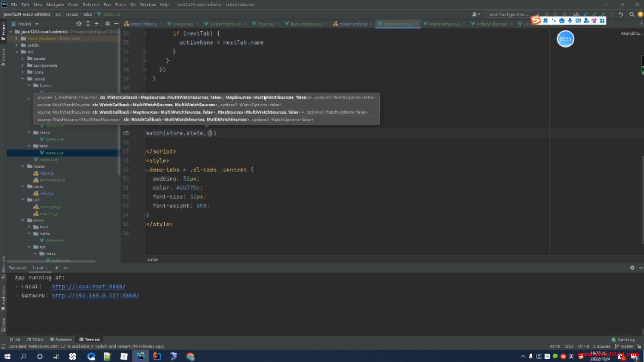Viewport: 644px width, 362px height.
Task: Open Refactor menu
Action: tap(91, 5)
